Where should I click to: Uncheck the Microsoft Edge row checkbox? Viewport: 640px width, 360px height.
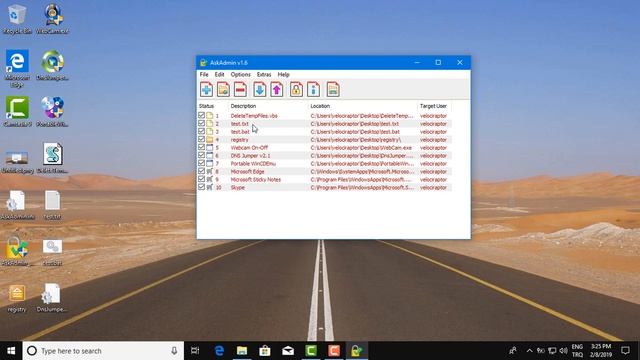pos(202,171)
